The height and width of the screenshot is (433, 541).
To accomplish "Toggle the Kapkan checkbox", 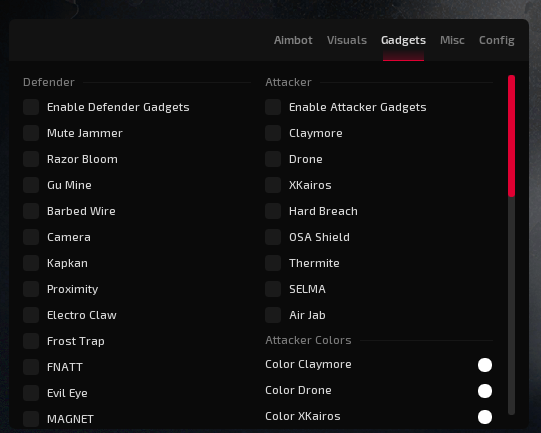I will pos(31,263).
